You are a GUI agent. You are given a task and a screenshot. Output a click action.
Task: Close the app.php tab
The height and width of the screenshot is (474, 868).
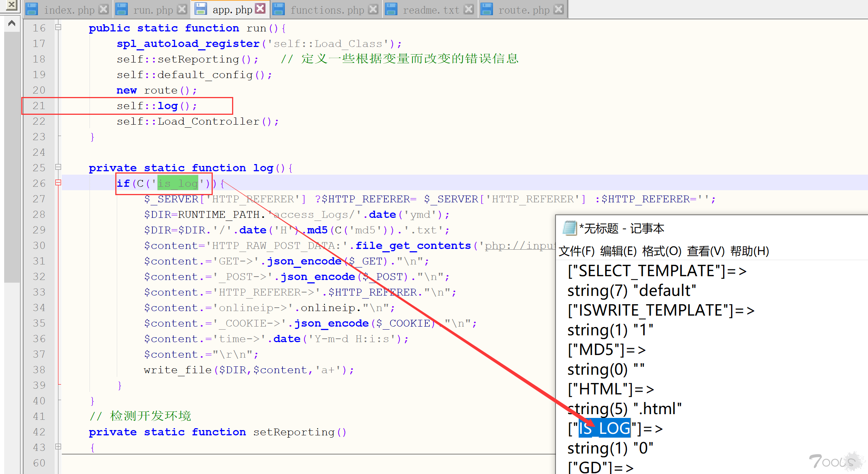point(261,9)
